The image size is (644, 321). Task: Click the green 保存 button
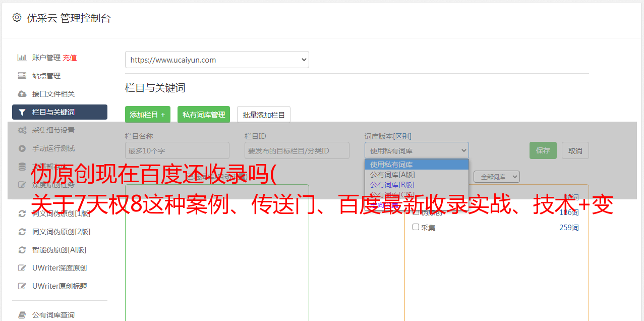coord(543,150)
